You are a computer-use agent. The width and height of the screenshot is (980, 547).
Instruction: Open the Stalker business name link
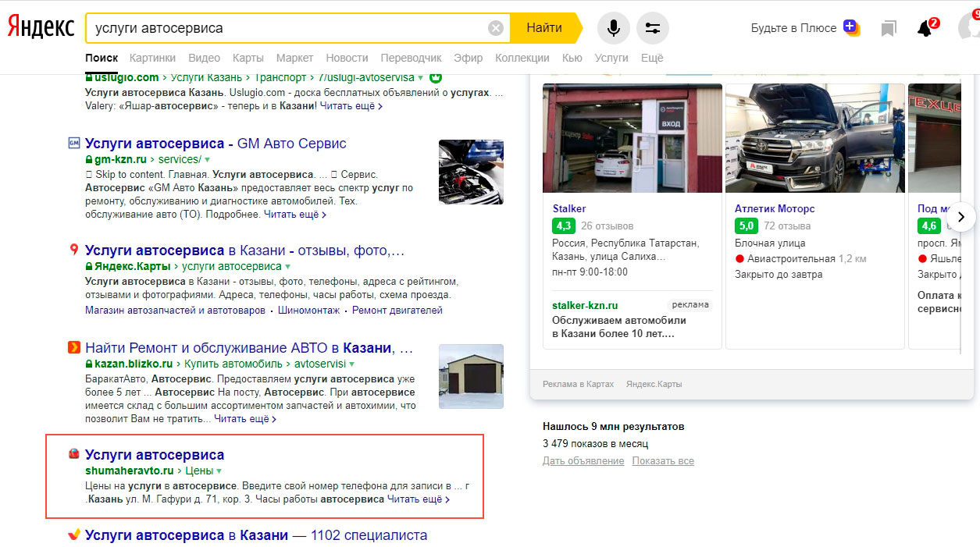tap(569, 209)
